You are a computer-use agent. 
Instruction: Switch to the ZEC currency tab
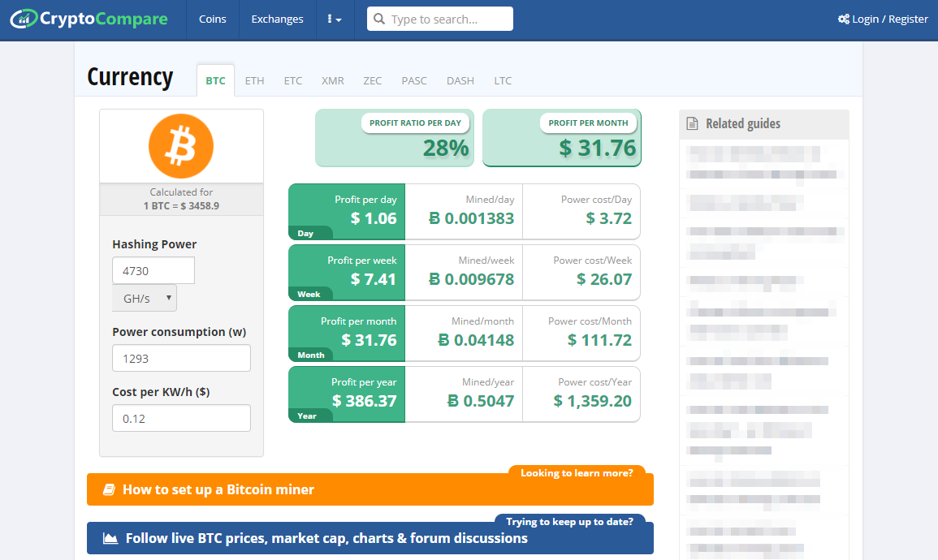point(372,80)
